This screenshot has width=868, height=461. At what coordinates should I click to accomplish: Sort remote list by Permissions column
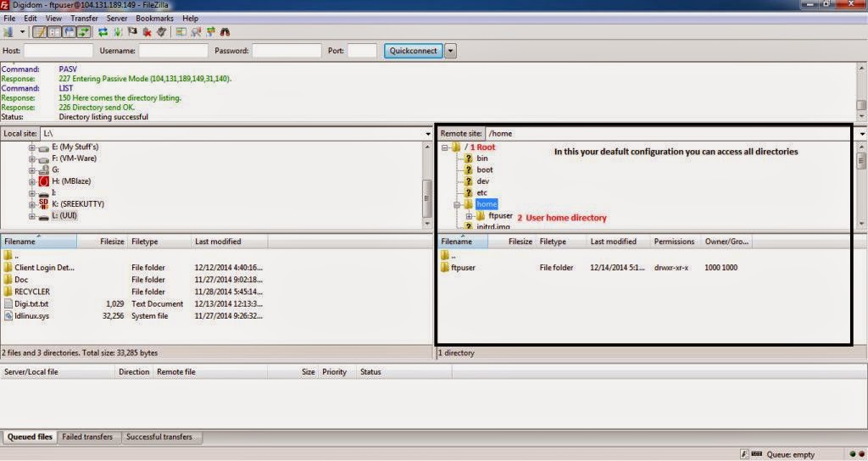[x=675, y=242]
